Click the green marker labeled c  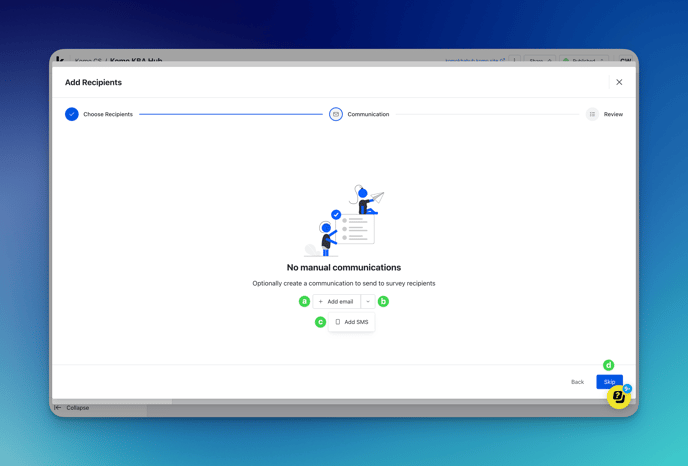pos(320,322)
